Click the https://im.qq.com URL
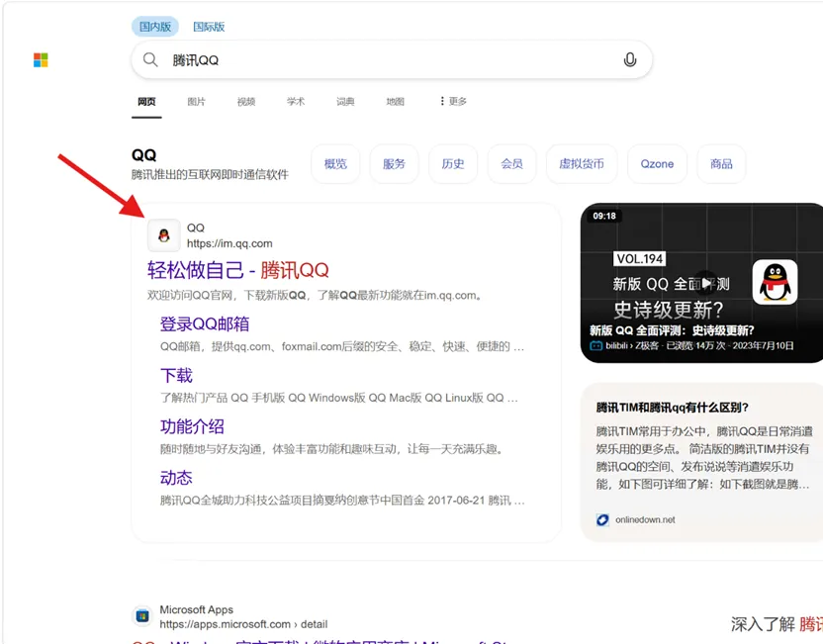 click(229, 243)
